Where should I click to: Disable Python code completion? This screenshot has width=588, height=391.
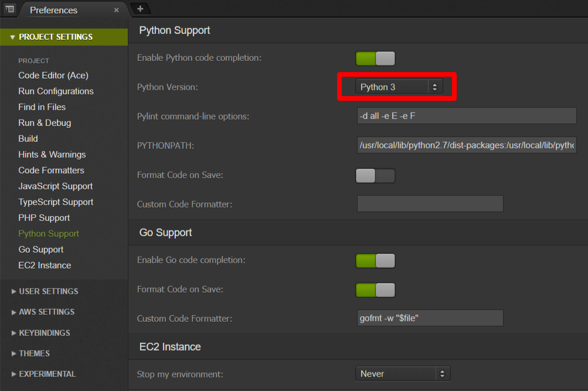tap(375, 58)
